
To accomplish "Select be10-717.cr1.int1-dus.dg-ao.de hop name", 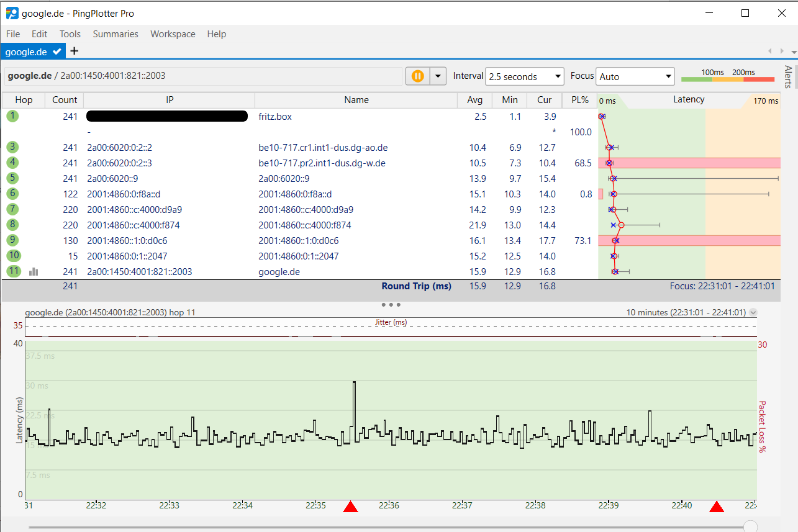I will pos(323,147).
